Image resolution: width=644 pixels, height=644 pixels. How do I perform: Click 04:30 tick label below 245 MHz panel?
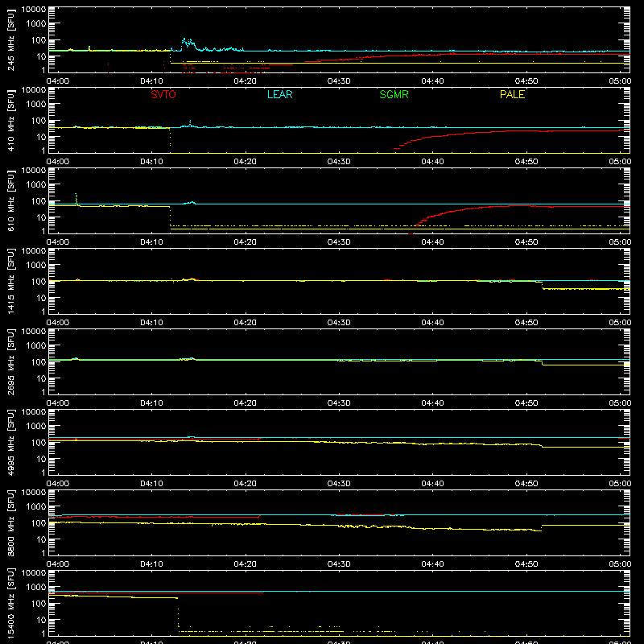click(339, 81)
